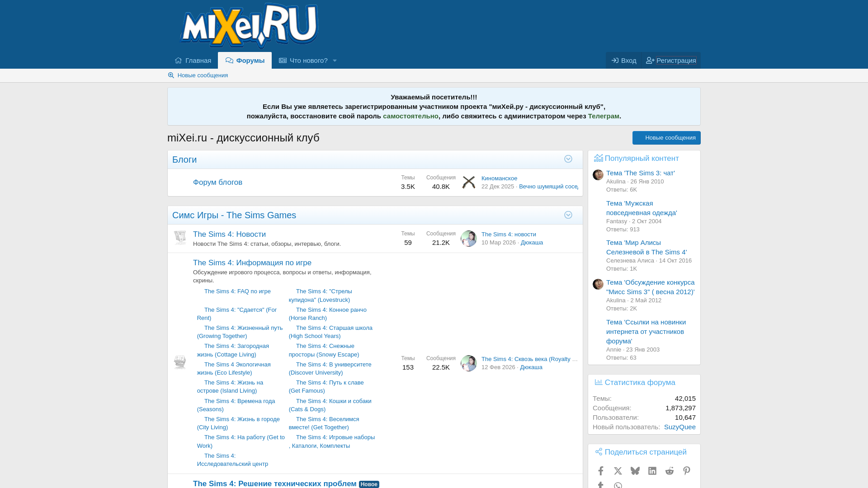868x488 pixels.
Task: Click the Вход login link
Action: (623, 61)
